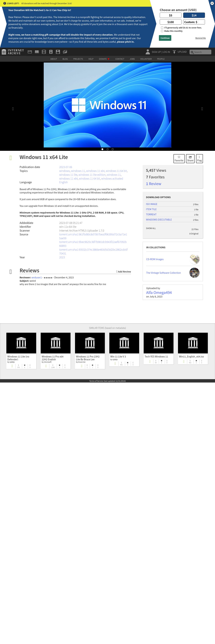Open the VOLUNTEER menu item
Viewport: 215px width, 644px height.
pos(146,59)
